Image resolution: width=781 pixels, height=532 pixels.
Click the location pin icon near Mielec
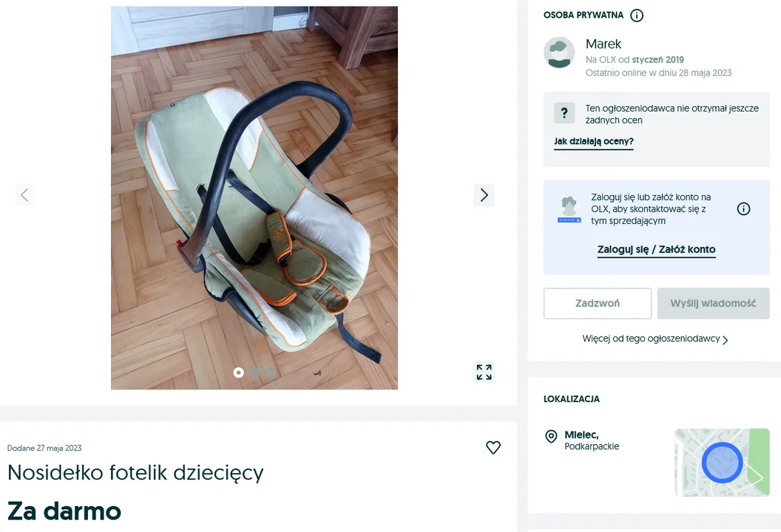(x=551, y=437)
